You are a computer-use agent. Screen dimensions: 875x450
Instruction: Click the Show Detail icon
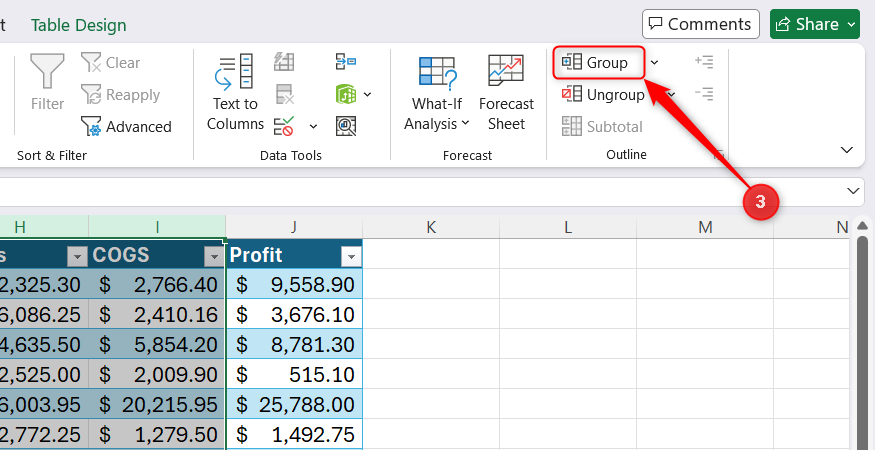pyautogui.click(x=704, y=61)
